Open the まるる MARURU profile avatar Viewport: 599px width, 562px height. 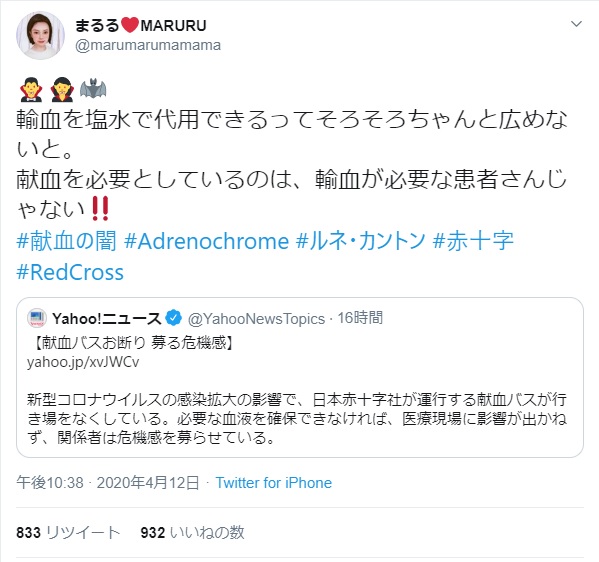click(40, 35)
